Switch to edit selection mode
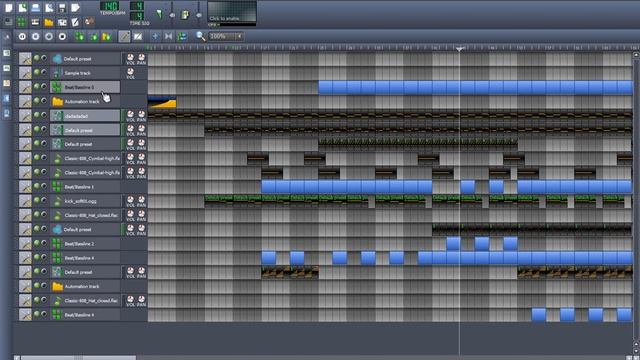The width and height of the screenshot is (640, 360). click(x=138, y=36)
